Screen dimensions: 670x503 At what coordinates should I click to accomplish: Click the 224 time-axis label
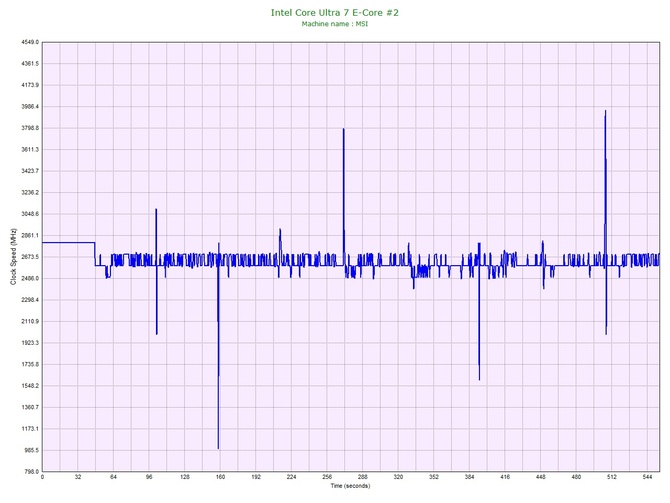click(291, 477)
